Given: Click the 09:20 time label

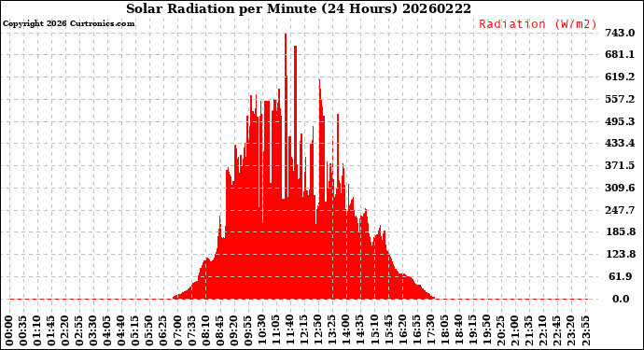Looking at the screenshot, I should click(234, 331).
